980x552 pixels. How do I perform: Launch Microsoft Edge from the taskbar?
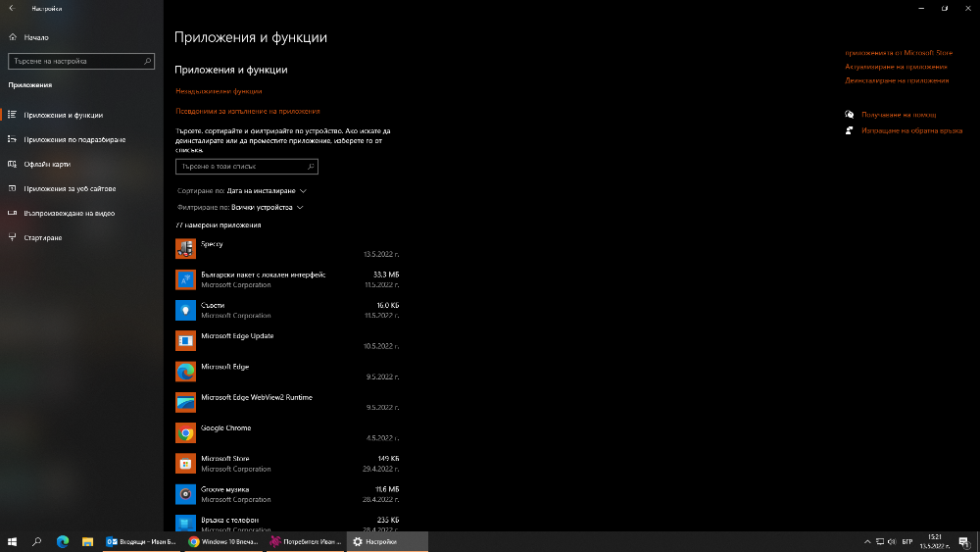pyautogui.click(x=63, y=541)
